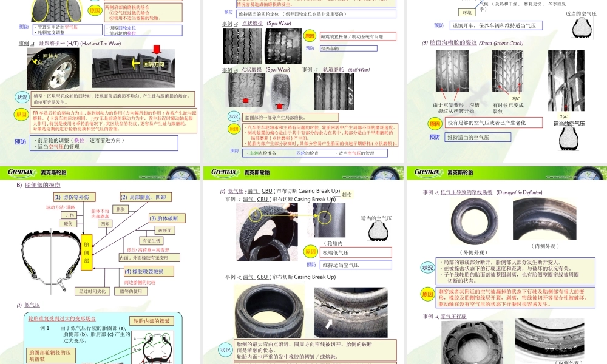
Task: Expand item (2) 局部膨胀、凹卸
Action: point(144,195)
